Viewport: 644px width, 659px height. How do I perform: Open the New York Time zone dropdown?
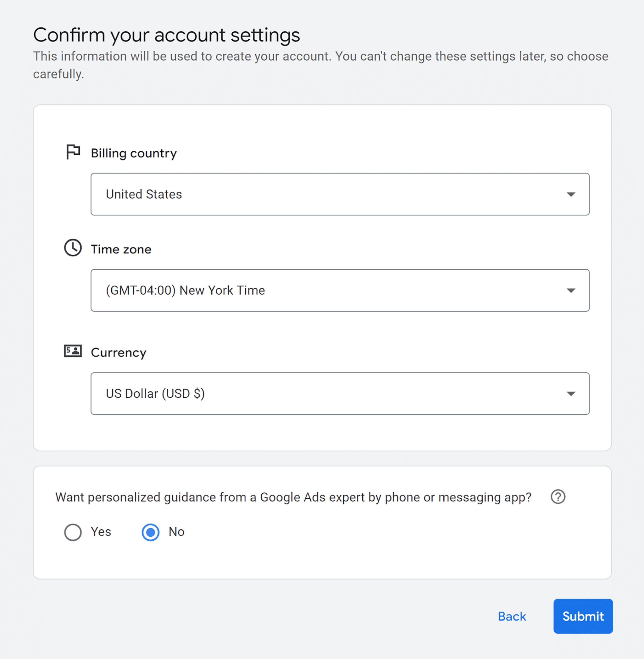pos(340,291)
